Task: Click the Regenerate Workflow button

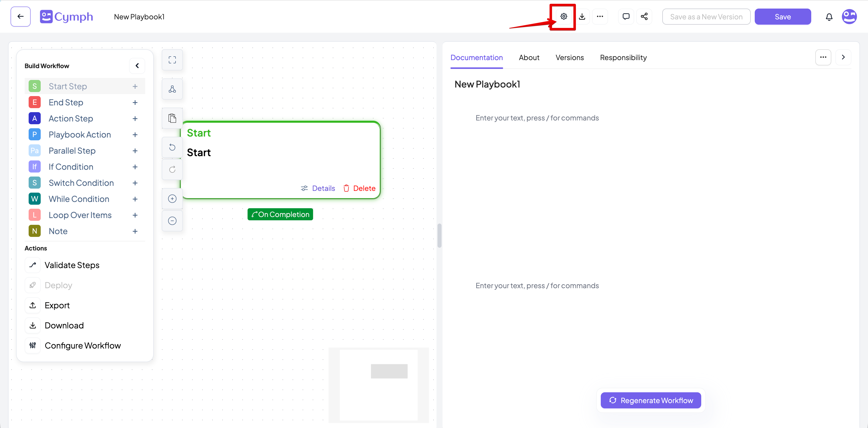Action: [651, 400]
